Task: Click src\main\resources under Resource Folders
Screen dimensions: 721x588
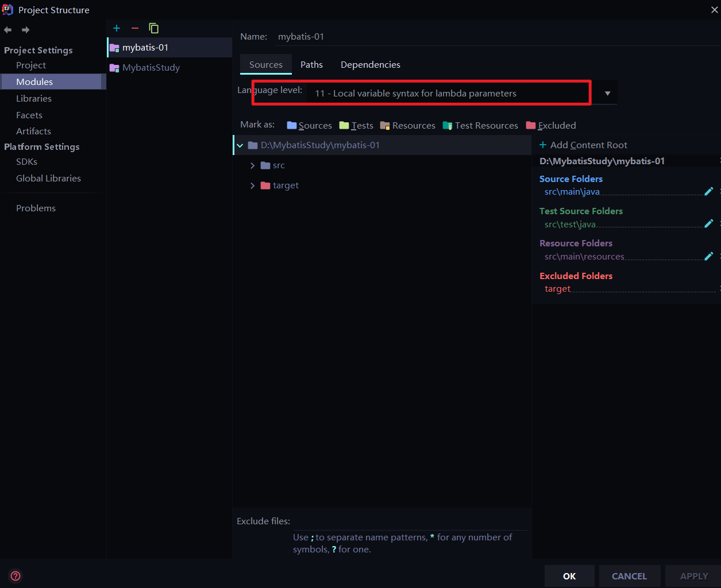Action: 584,257
